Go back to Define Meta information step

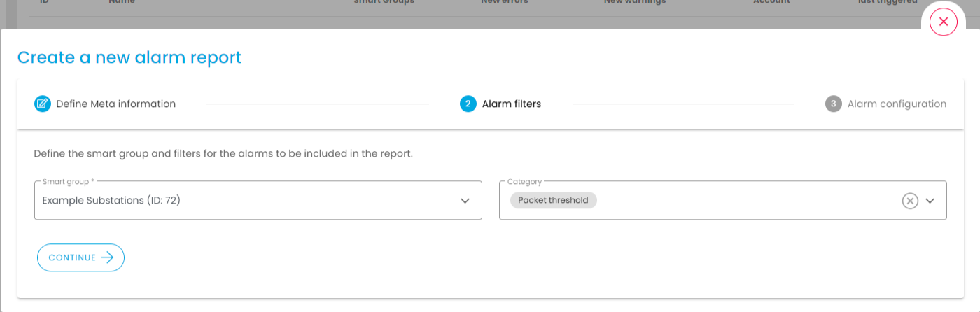[115, 104]
